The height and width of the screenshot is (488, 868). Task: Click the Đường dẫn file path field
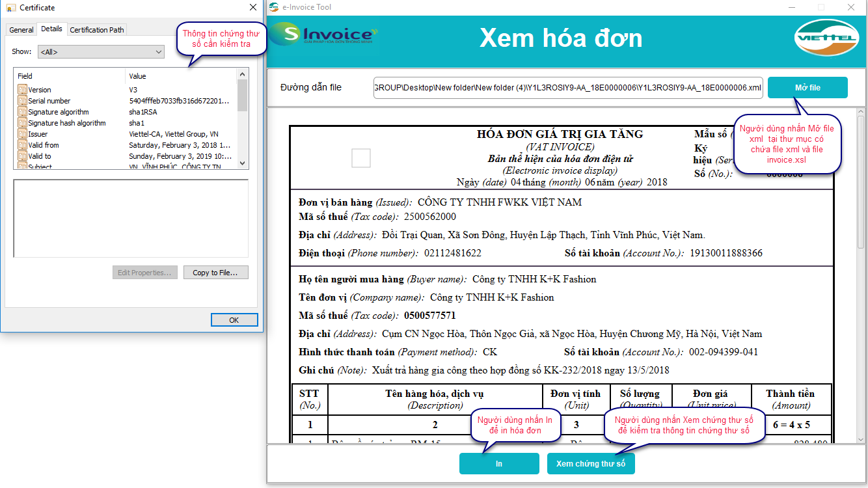(x=568, y=88)
